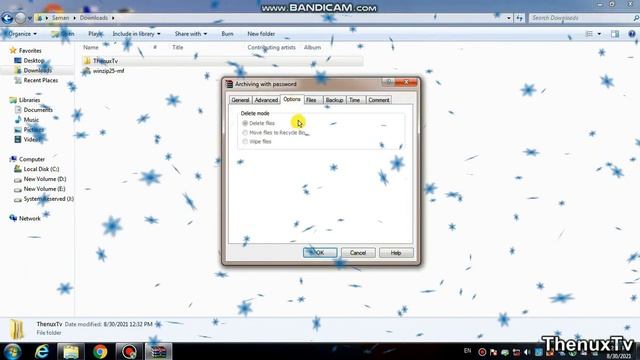Click the Favorites group header

30,51
